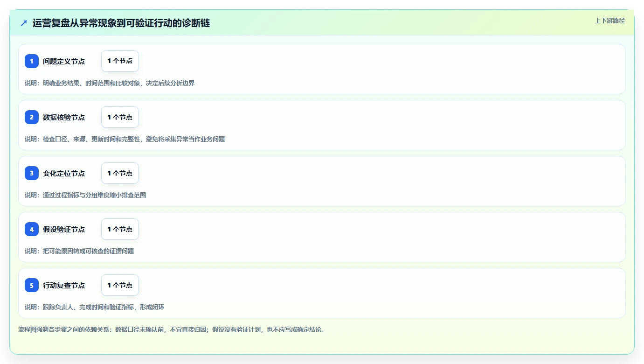This screenshot has height=364, width=644.
Task: Click description 把可能原因转成可核查的证据问题
Action: (x=79, y=251)
